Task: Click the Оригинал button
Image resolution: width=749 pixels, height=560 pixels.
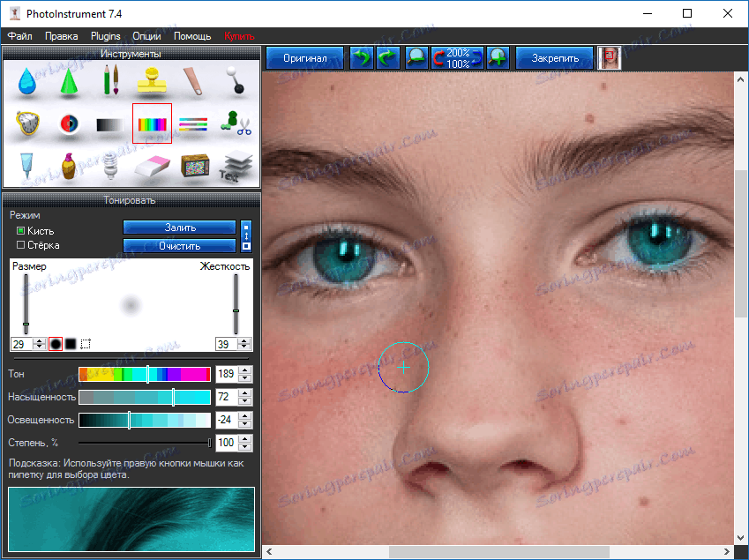Action: 304,58
